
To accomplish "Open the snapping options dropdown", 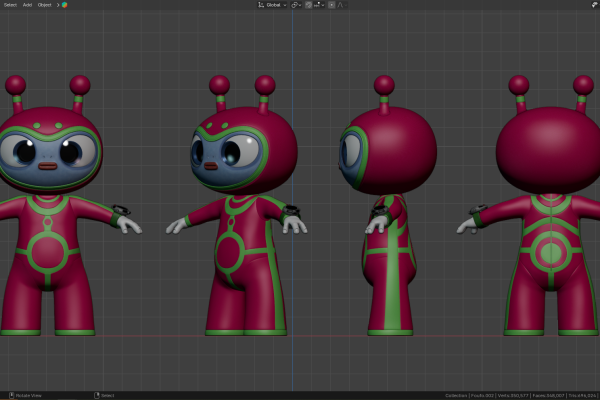I will pos(319,5).
